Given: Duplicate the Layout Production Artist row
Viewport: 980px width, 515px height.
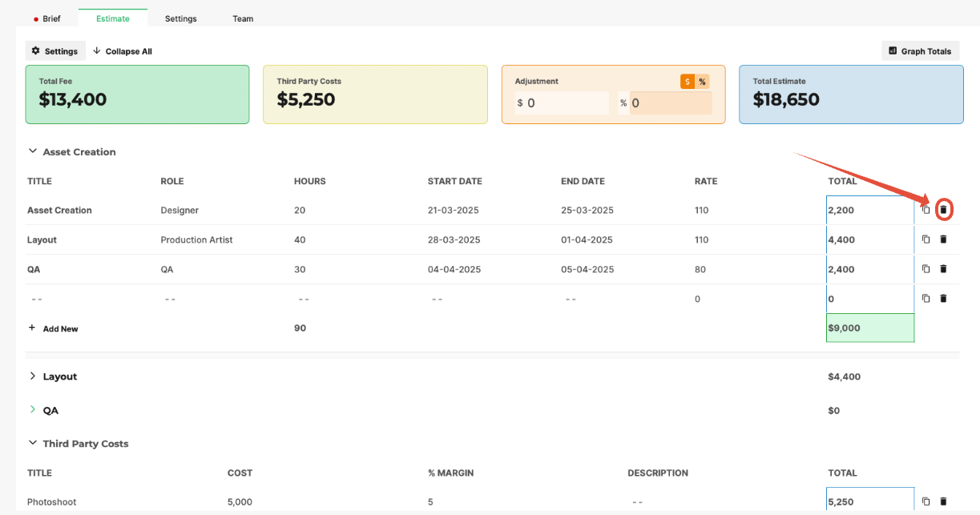Looking at the screenshot, I should pyautogui.click(x=926, y=239).
